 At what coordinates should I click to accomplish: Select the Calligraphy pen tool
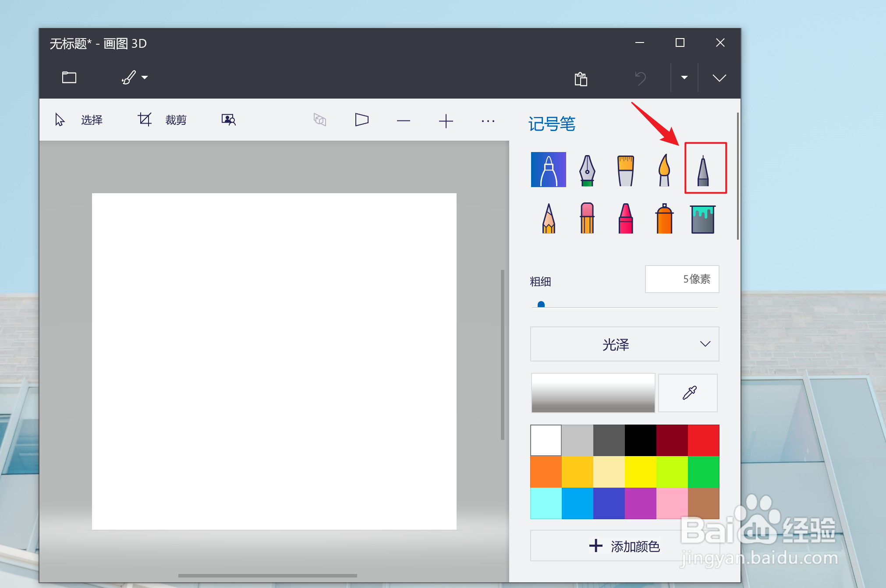pyautogui.click(x=587, y=170)
